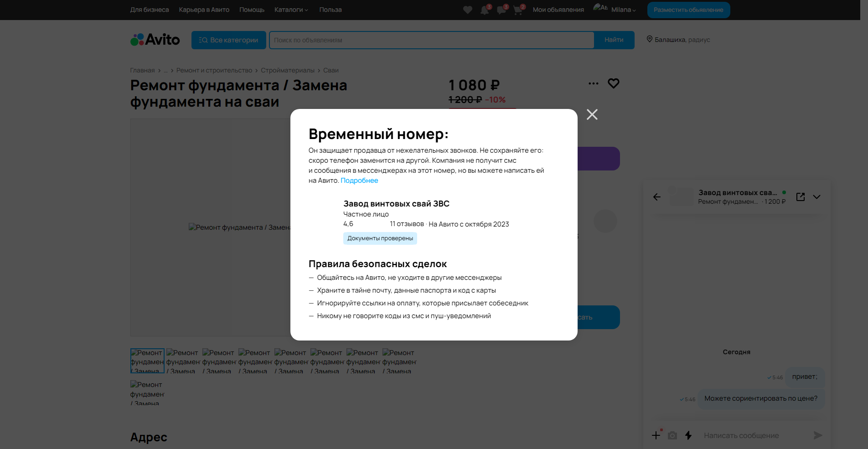Viewport: 868px width, 449px height.
Task: Click the Подробнее link in popup
Action: [359, 181]
